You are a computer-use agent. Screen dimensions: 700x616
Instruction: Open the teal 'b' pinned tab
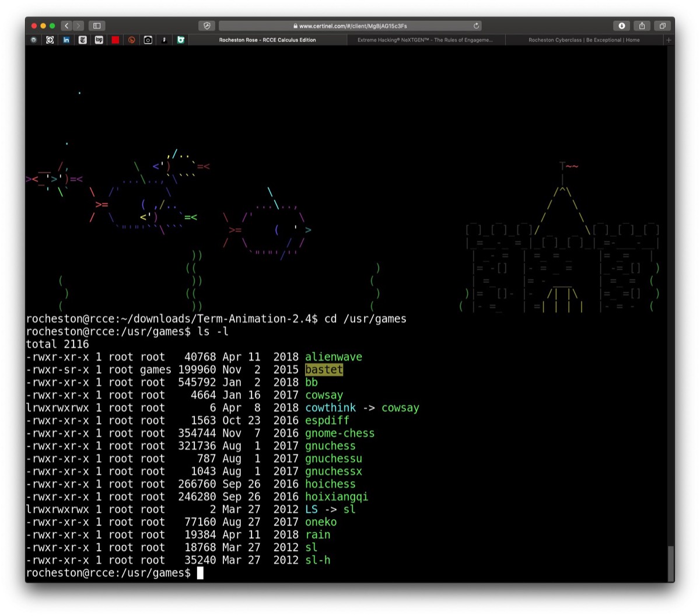click(181, 40)
